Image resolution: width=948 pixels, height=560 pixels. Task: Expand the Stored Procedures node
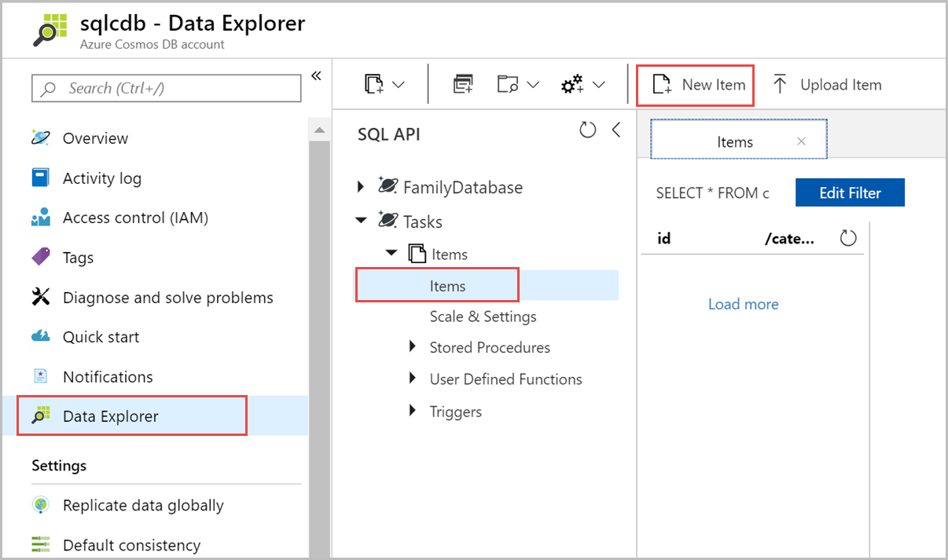pos(413,347)
